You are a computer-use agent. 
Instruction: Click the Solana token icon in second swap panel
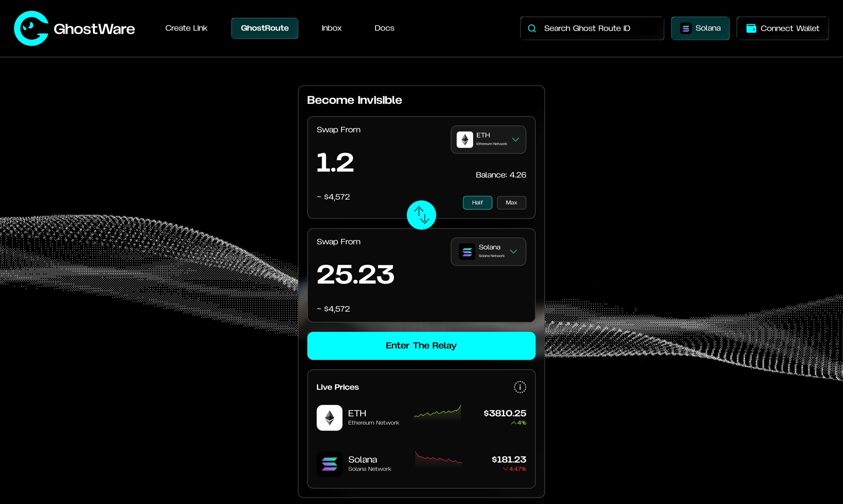click(x=466, y=252)
